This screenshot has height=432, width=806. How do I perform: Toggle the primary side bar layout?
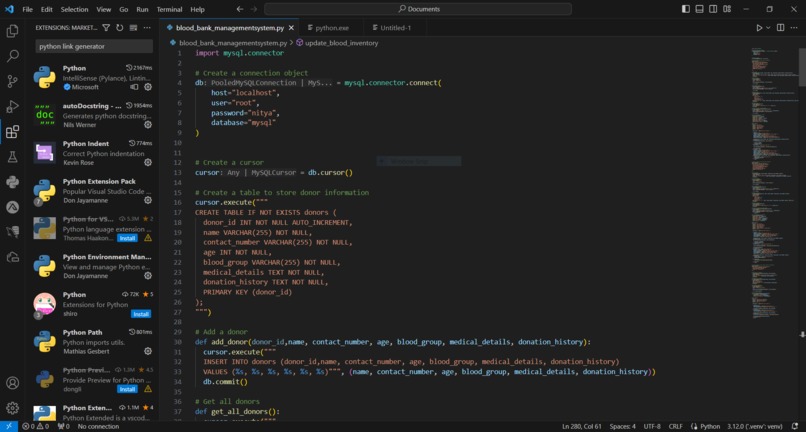[686, 9]
